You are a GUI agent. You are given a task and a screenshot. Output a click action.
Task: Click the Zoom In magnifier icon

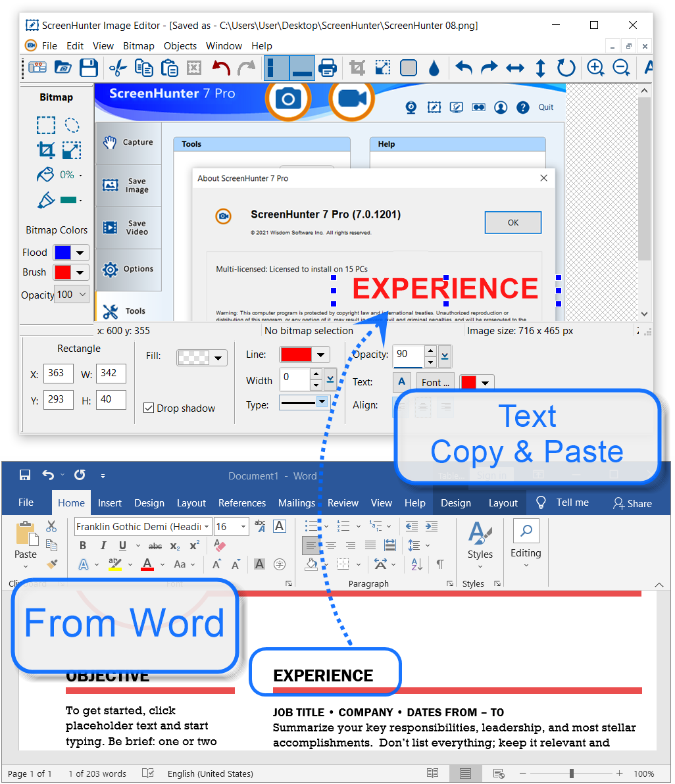(x=595, y=68)
